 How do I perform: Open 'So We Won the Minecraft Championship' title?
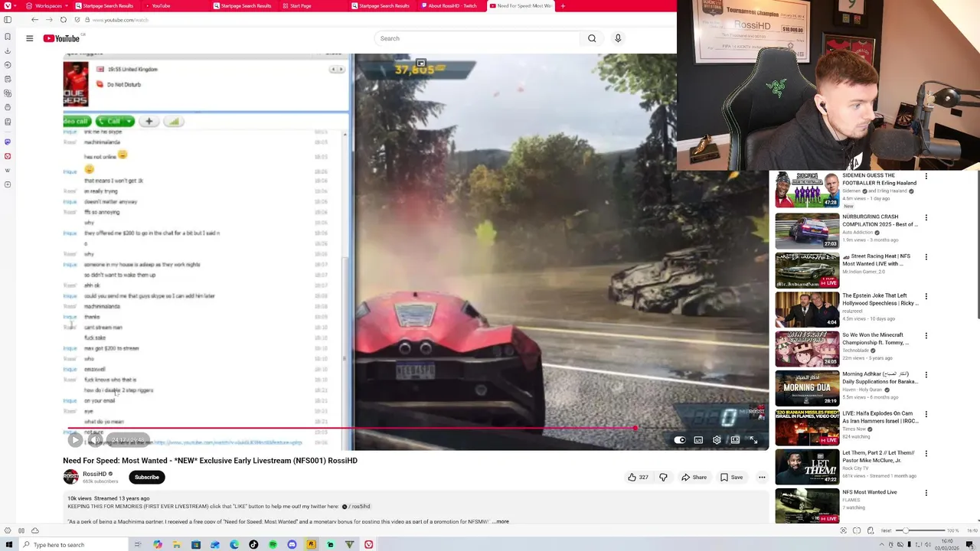coord(876,338)
